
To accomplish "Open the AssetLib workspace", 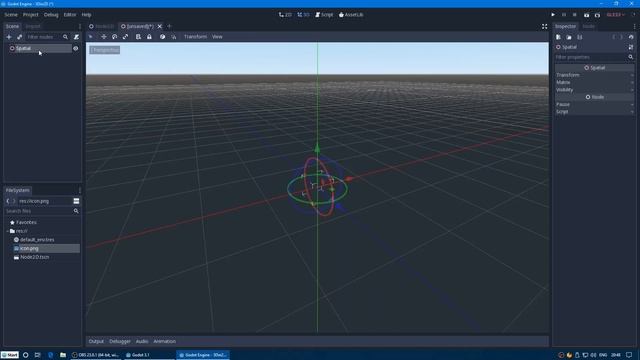I will (x=351, y=15).
